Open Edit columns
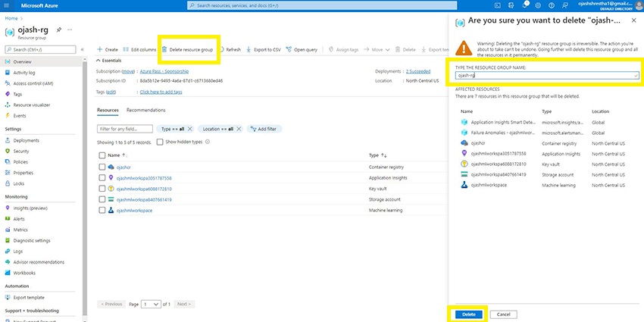The width and height of the screenshot is (644, 322). 139,50
